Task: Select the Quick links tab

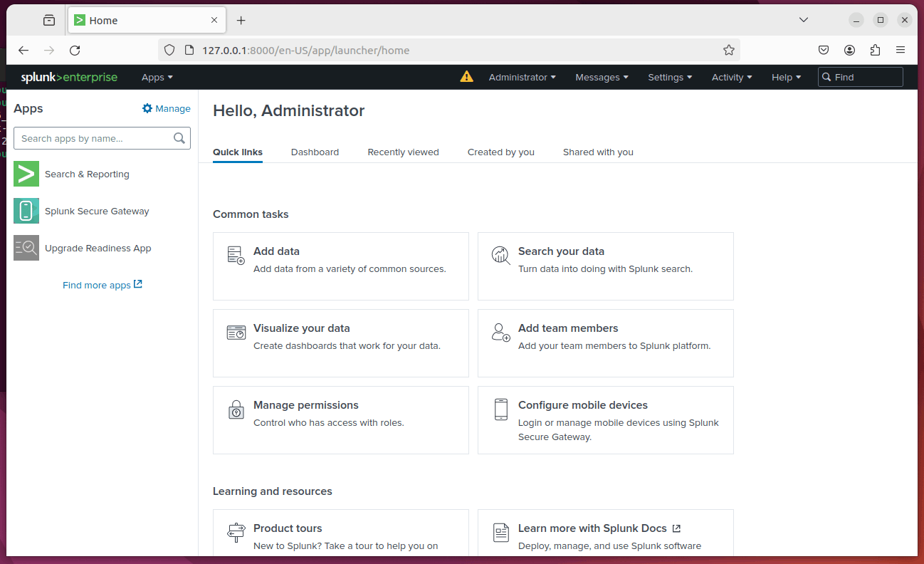Action: (x=238, y=152)
